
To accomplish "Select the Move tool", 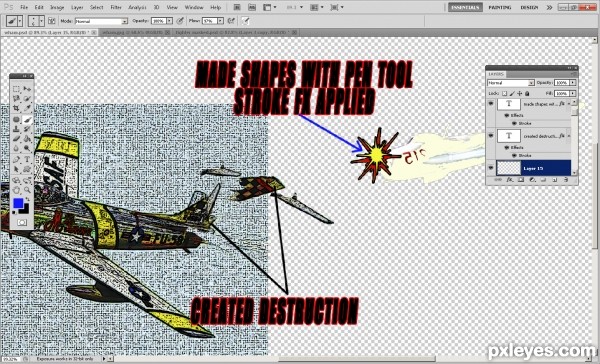I will (27, 89).
